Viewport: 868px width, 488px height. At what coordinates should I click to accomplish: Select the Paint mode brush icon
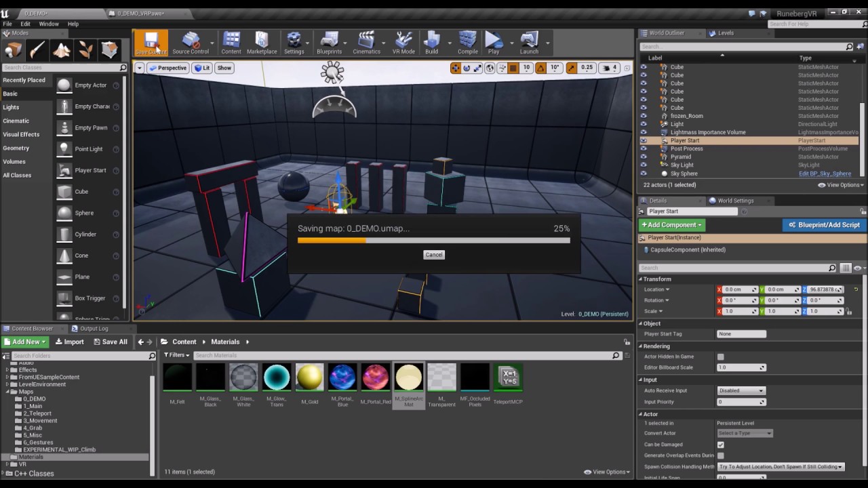[x=37, y=50]
